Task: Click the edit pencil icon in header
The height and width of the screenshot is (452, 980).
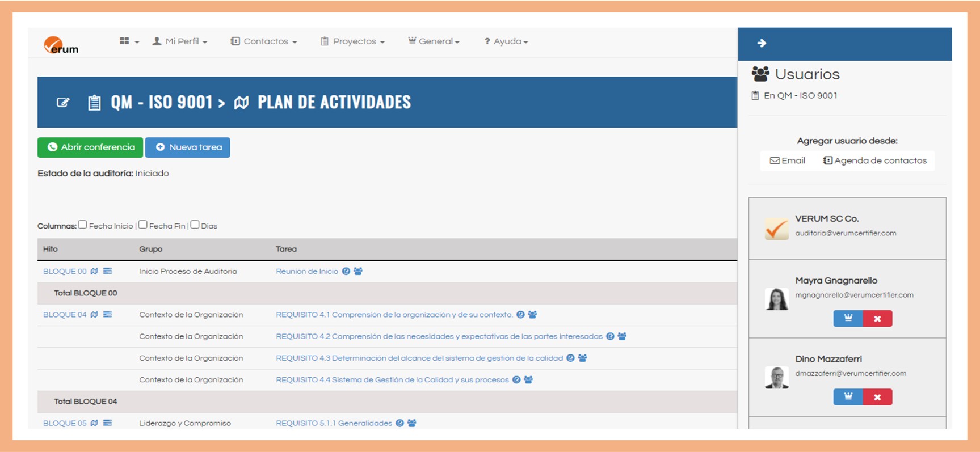Action: (63, 103)
